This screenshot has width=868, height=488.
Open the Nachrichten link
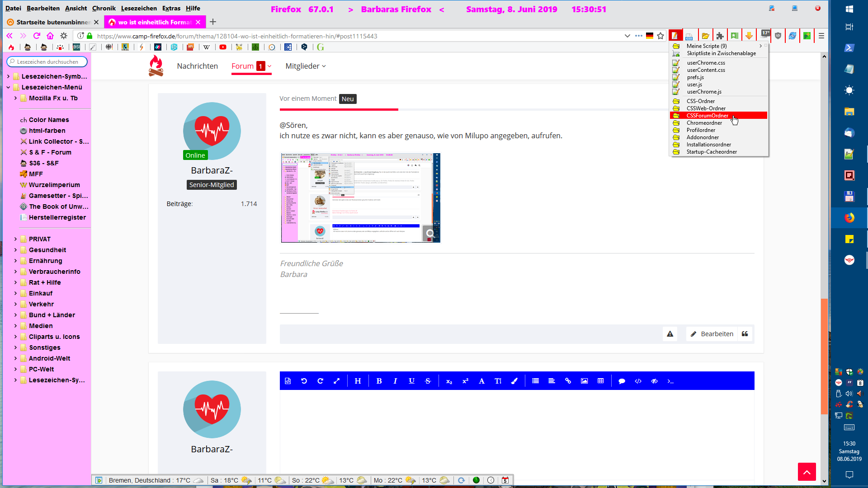tap(197, 66)
